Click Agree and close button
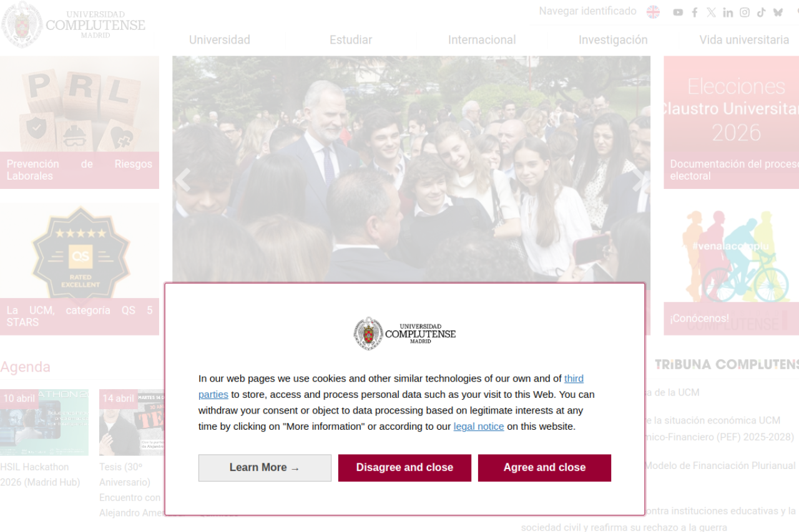Screen dimensions: 799x532 [x=544, y=468]
